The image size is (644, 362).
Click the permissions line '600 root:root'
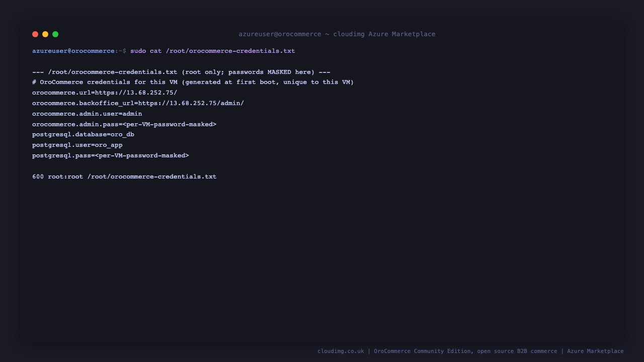tap(124, 177)
